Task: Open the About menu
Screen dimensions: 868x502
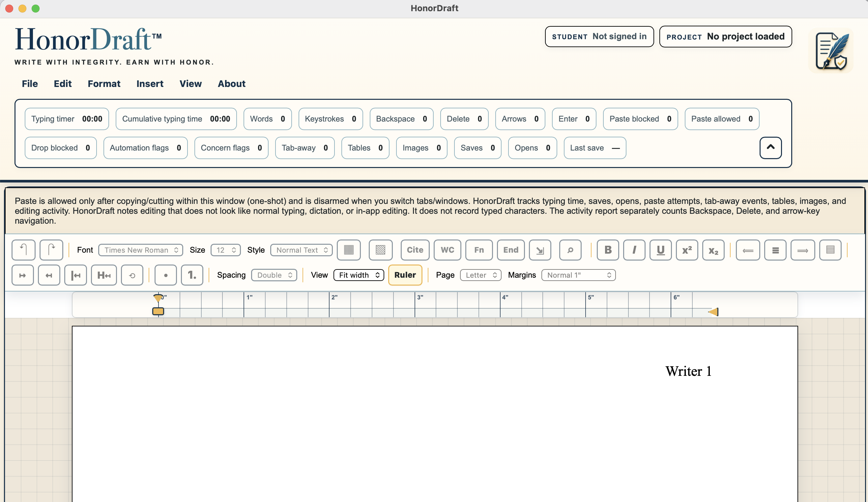Action: point(231,84)
